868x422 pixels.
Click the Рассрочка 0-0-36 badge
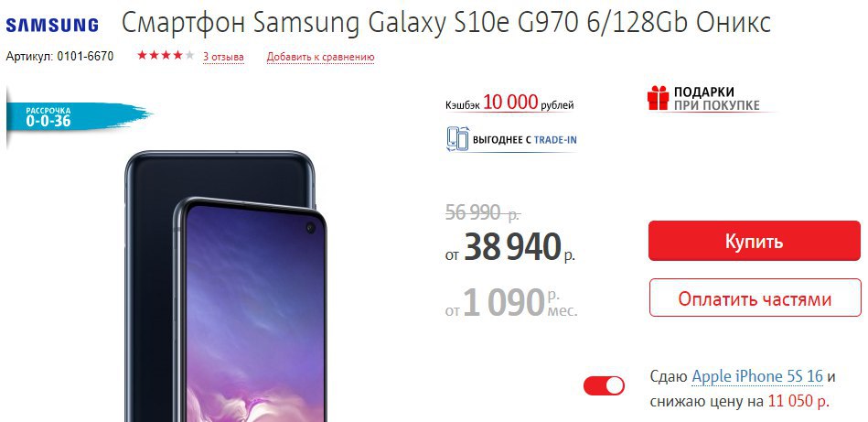78,117
